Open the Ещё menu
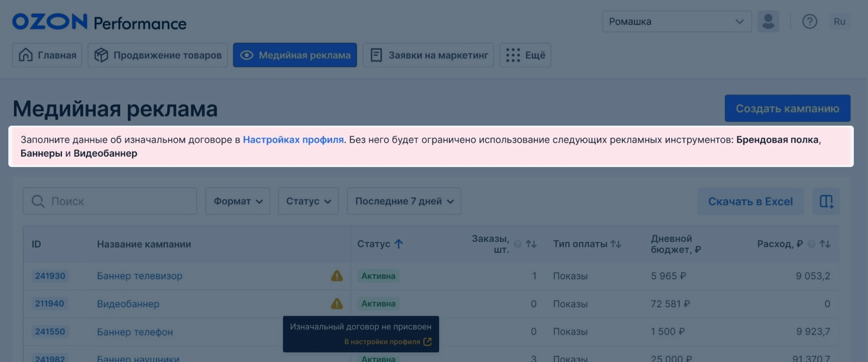This screenshot has height=362, width=868. coord(525,55)
